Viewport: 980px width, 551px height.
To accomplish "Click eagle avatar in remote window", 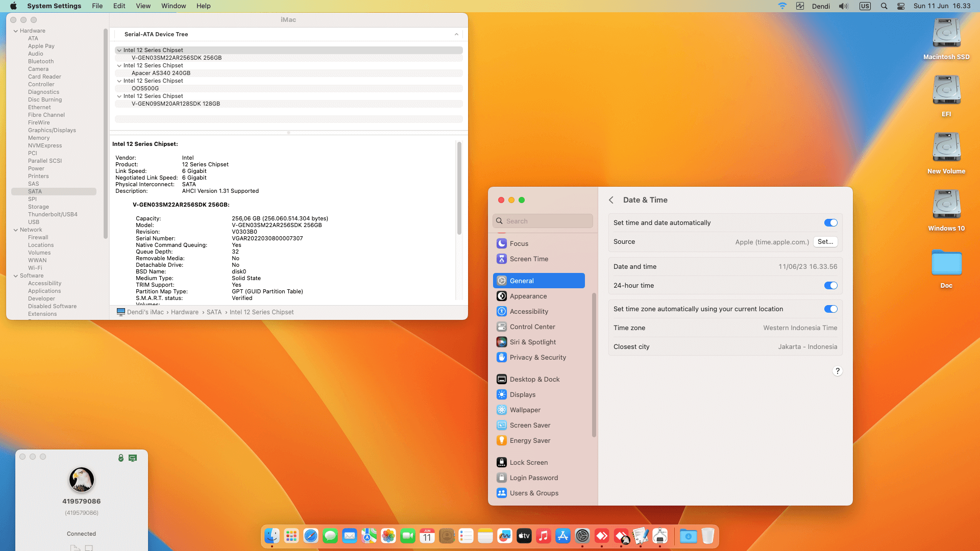I will coord(82,480).
